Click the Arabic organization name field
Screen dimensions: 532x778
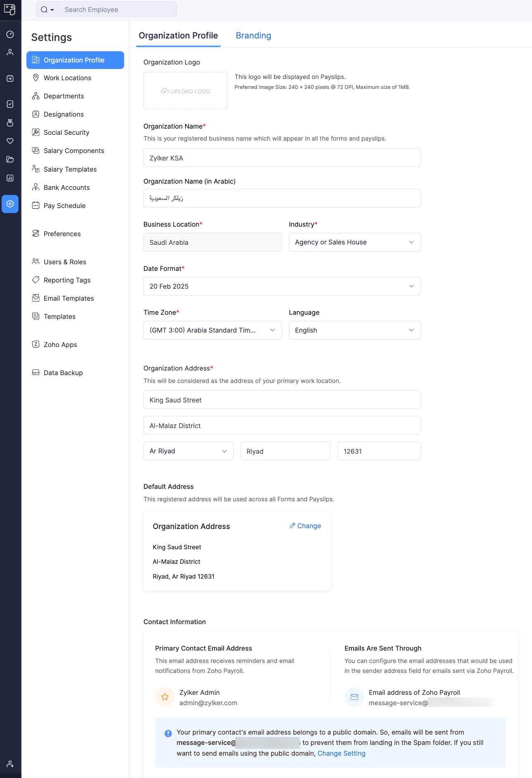click(x=282, y=198)
